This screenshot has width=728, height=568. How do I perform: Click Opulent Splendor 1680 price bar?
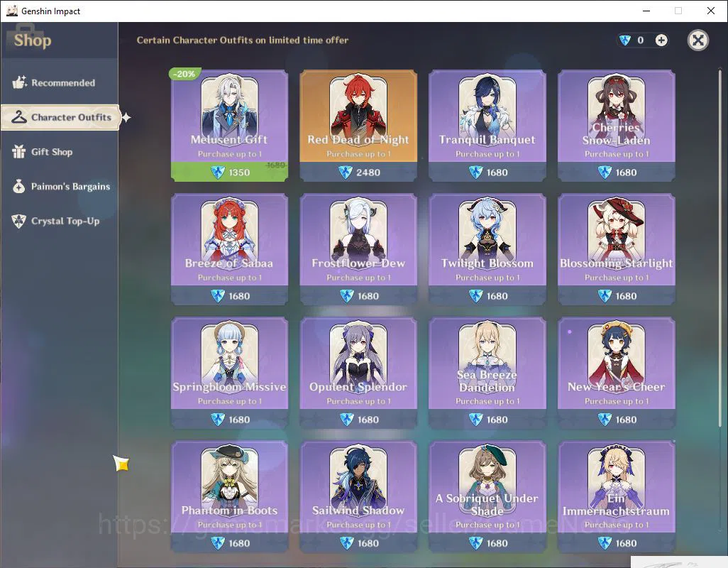(358, 419)
